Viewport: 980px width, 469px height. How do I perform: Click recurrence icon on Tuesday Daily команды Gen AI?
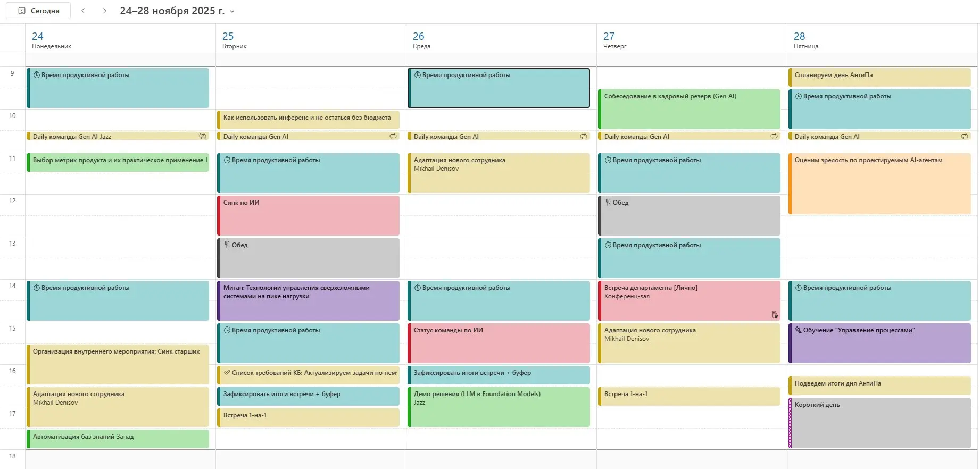tap(393, 136)
